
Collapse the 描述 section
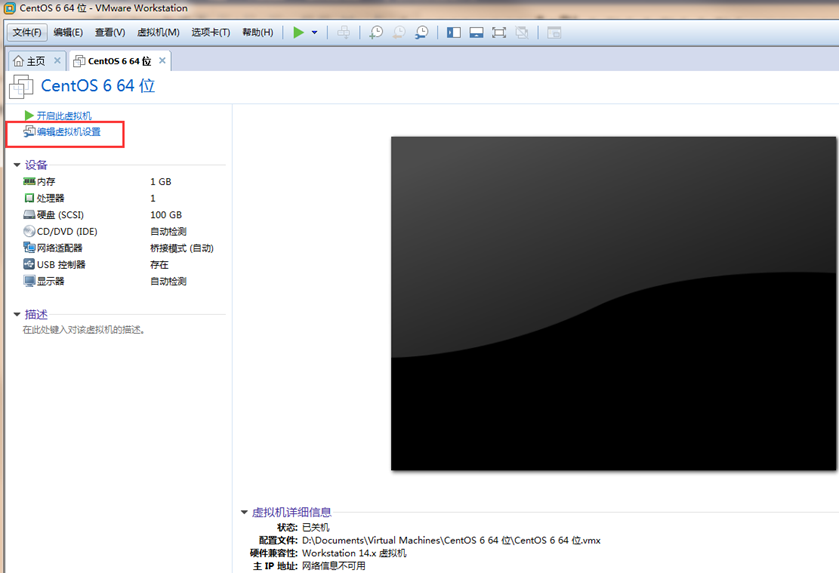click(x=17, y=315)
